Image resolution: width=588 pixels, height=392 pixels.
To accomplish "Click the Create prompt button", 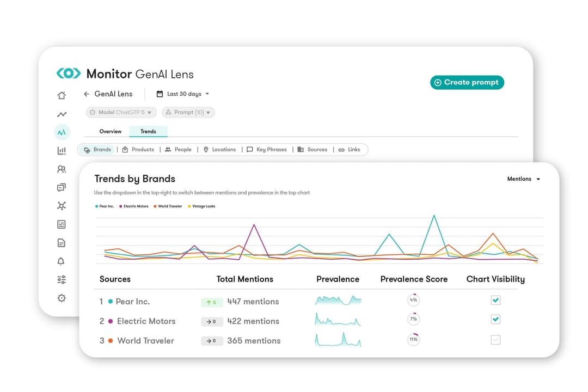I will tap(467, 83).
